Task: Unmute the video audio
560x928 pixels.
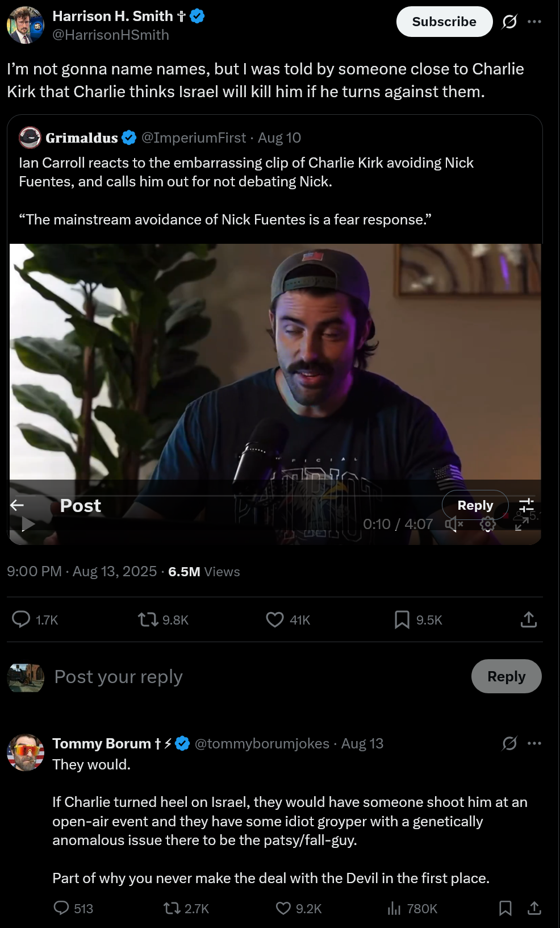Action: pos(454,524)
